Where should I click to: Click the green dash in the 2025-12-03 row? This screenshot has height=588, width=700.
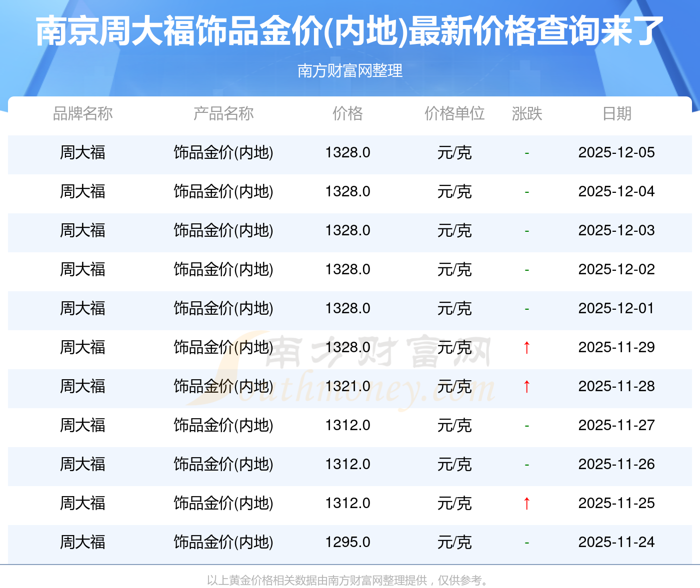527,231
